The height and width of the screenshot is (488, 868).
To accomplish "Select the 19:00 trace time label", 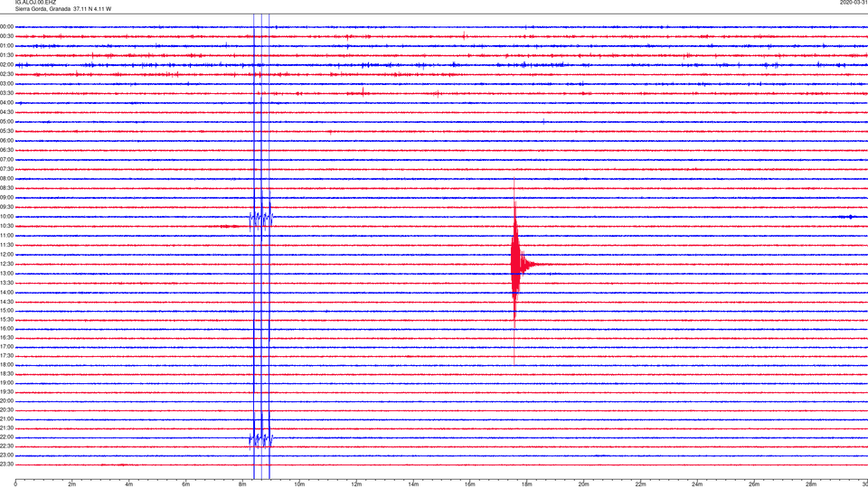I will click(x=6, y=383).
